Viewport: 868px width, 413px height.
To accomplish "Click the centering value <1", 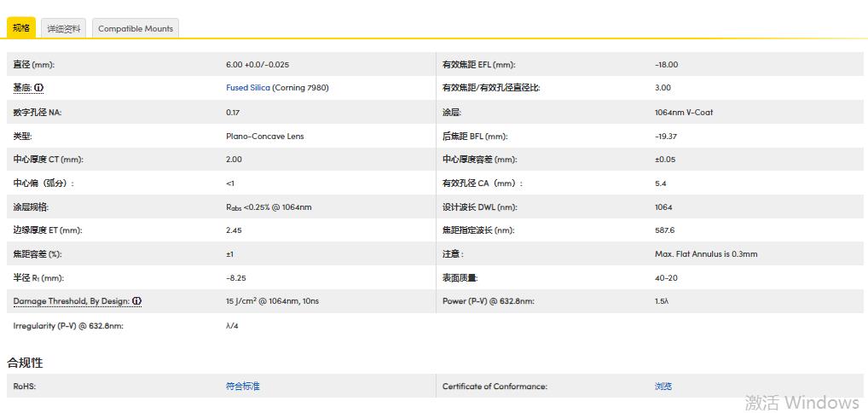I will click(x=229, y=183).
